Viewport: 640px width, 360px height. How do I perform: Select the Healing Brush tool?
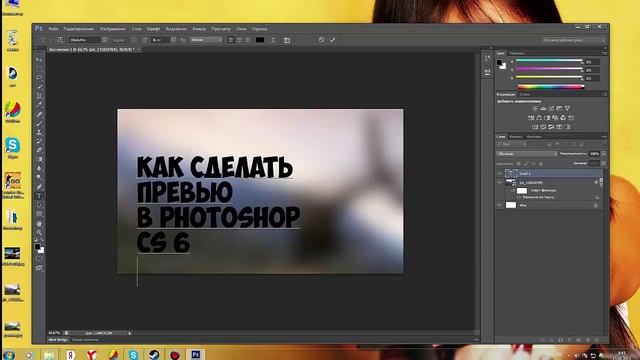[x=39, y=115]
